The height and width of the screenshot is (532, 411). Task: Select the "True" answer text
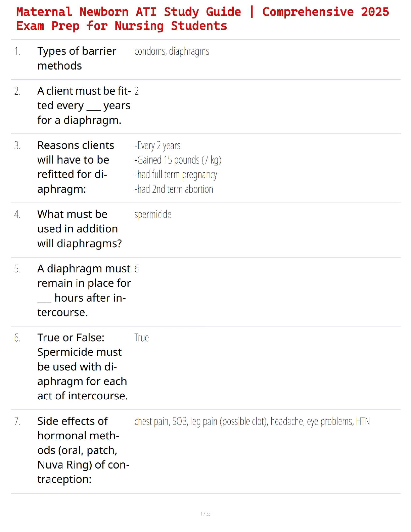[x=141, y=338]
